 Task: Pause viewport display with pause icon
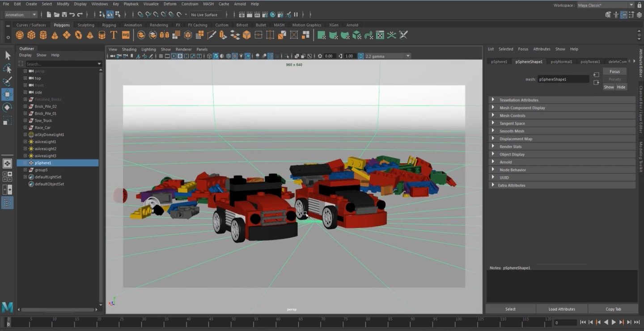click(x=296, y=15)
